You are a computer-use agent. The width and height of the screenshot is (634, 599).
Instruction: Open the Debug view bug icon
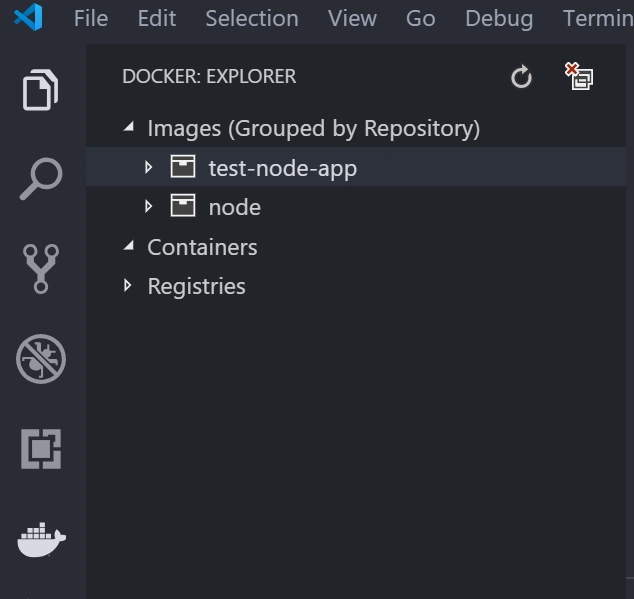click(41, 359)
